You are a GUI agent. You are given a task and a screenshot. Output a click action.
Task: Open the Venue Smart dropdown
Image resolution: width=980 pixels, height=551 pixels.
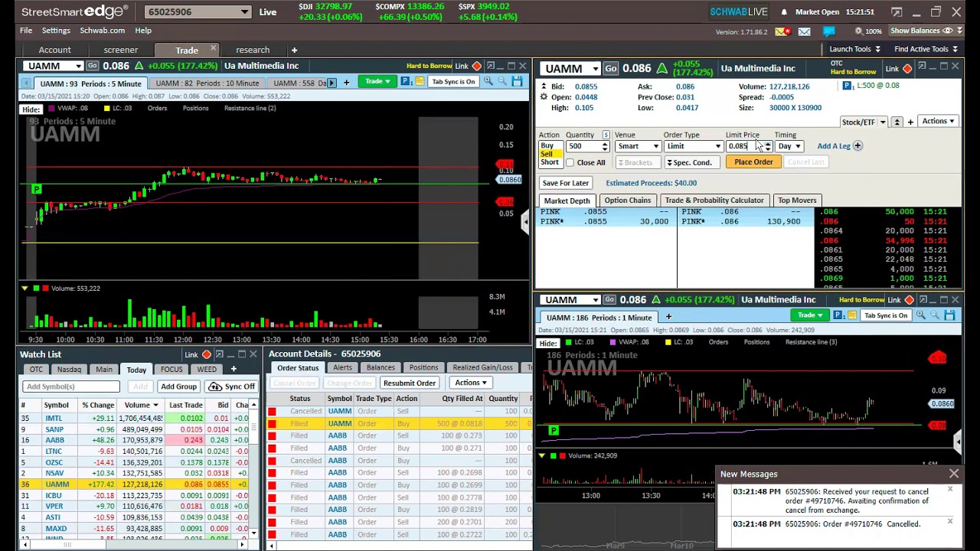coord(637,146)
